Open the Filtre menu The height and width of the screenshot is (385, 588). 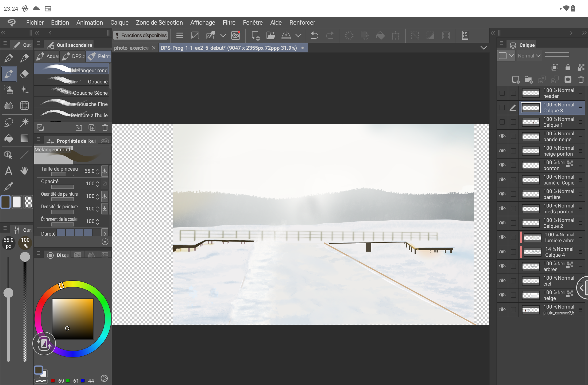(229, 22)
